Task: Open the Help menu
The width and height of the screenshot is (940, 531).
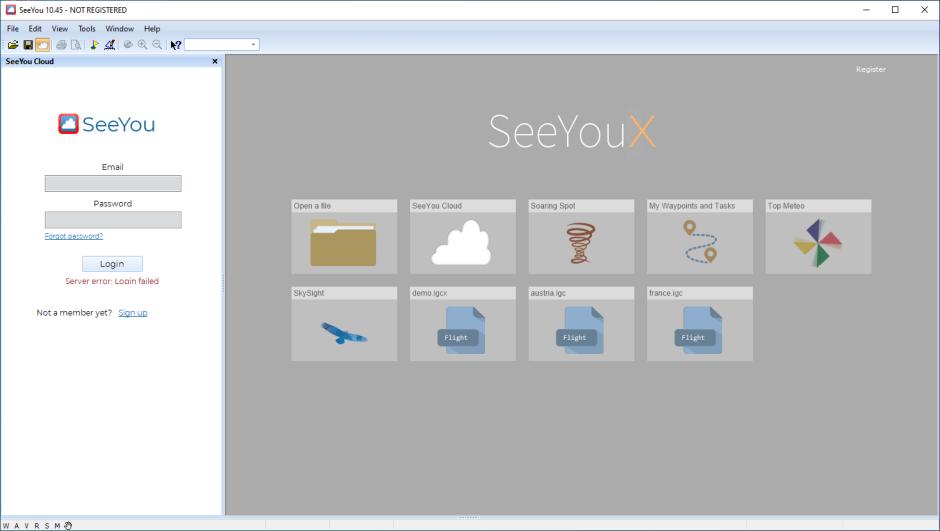Action: click(152, 29)
